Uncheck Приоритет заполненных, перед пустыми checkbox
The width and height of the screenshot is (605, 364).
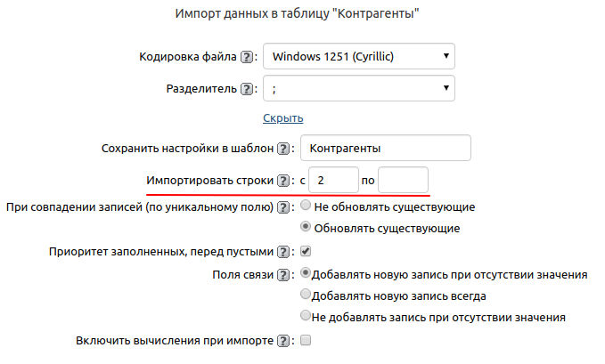point(306,251)
